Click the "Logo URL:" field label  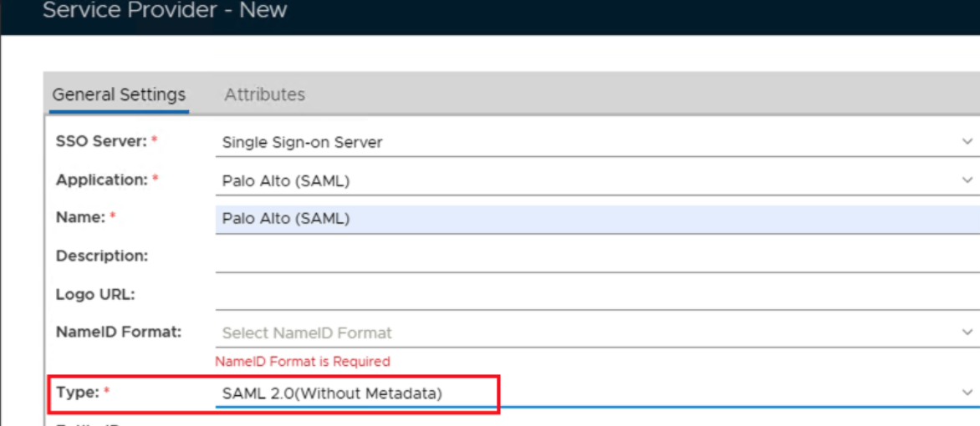(x=95, y=294)
